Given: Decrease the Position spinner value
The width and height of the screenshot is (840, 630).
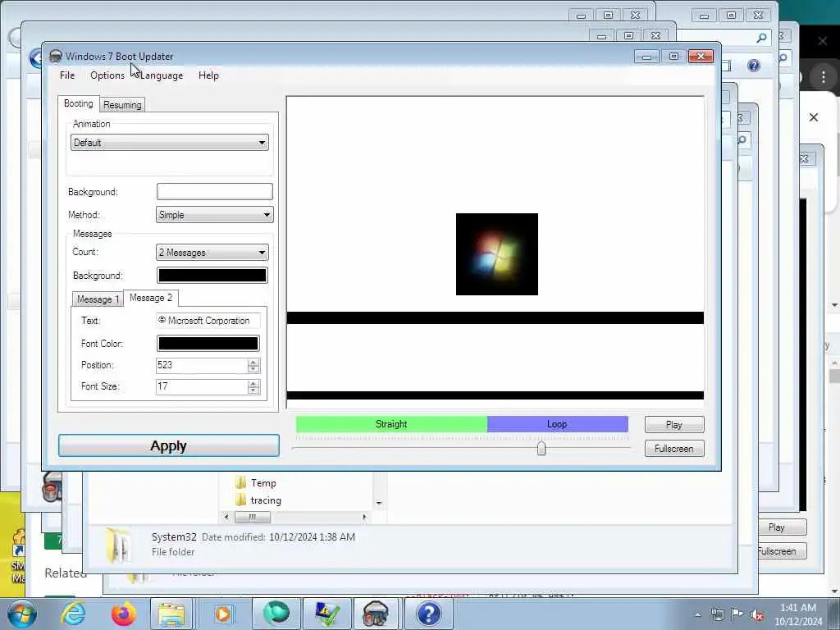Looking at the screenshot, I should tap(253, 369).
